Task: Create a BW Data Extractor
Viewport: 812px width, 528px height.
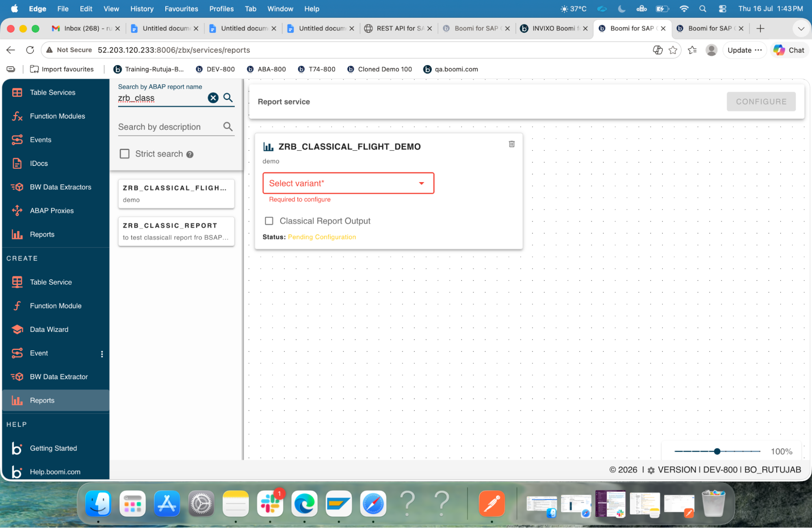Action: 58,377
